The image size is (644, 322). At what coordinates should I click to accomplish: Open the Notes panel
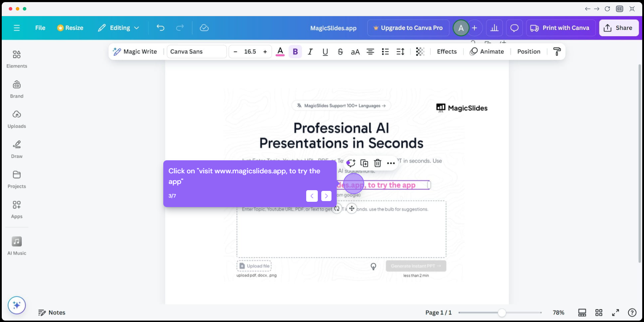click(x=52, y=313)
